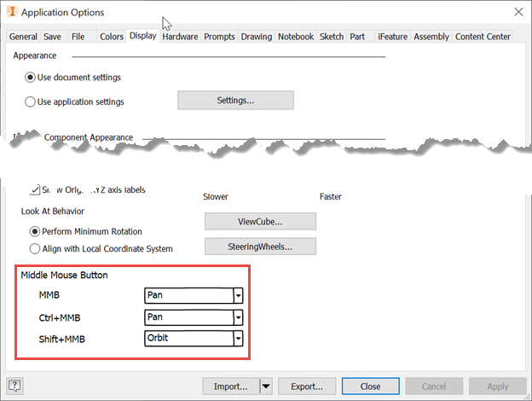Select Perform Minimum Rotation option
This screenshot has width=532, height=401.
[35, 231]
